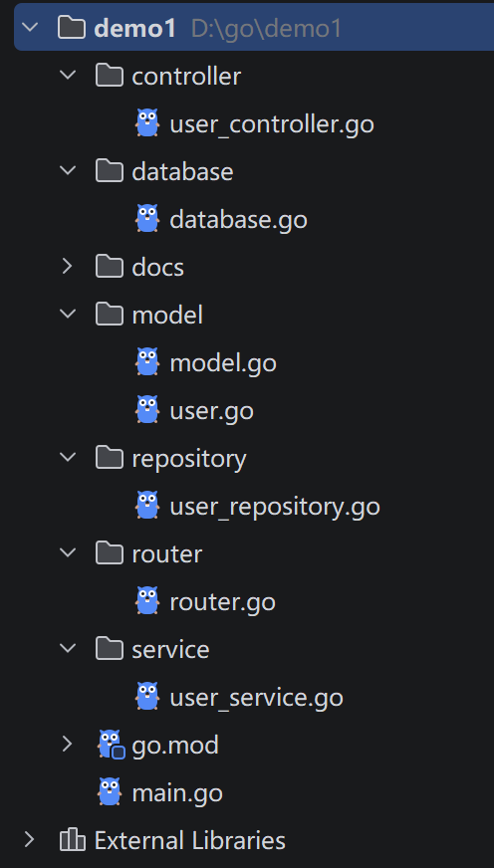
Task: Select the database folder label
Action: (182, 171)
